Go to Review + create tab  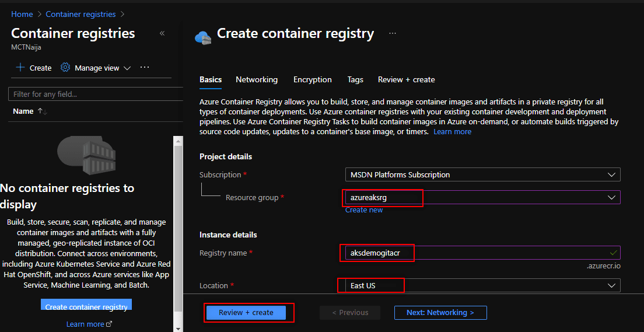[x=406, y=80]
